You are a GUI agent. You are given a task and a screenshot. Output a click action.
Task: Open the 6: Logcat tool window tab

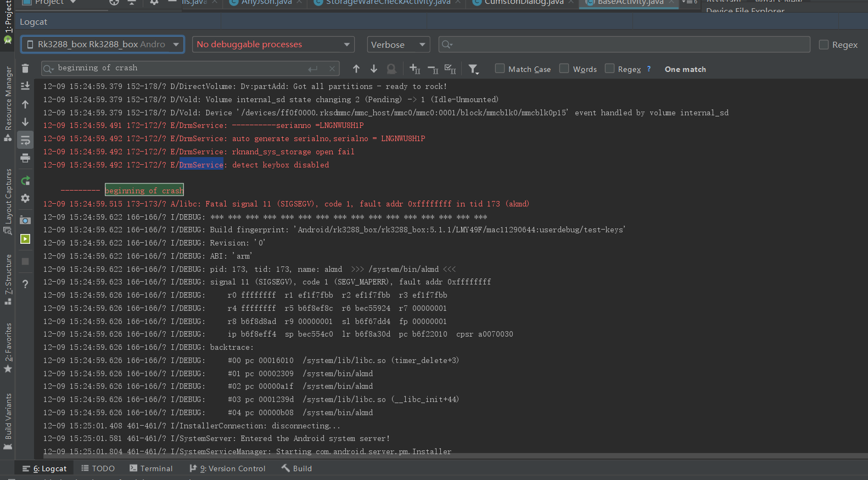44,468
